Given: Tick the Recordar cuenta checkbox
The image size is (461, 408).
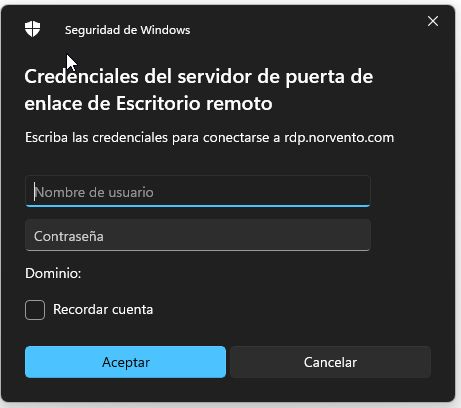Looking at the screenshot, I should click(35, 310).
